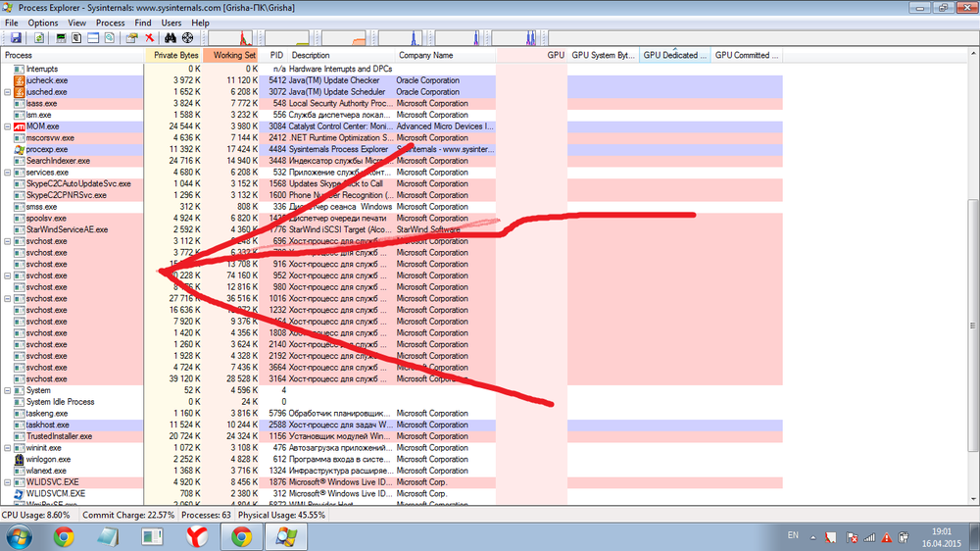Click the crosshair Find Window's Process icon

(187, 38)
